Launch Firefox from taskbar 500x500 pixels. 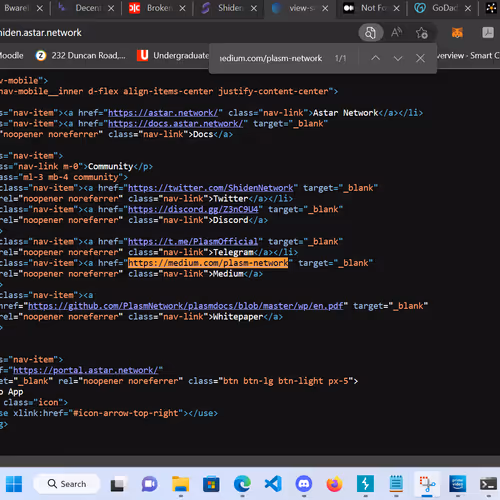(334, 484)
